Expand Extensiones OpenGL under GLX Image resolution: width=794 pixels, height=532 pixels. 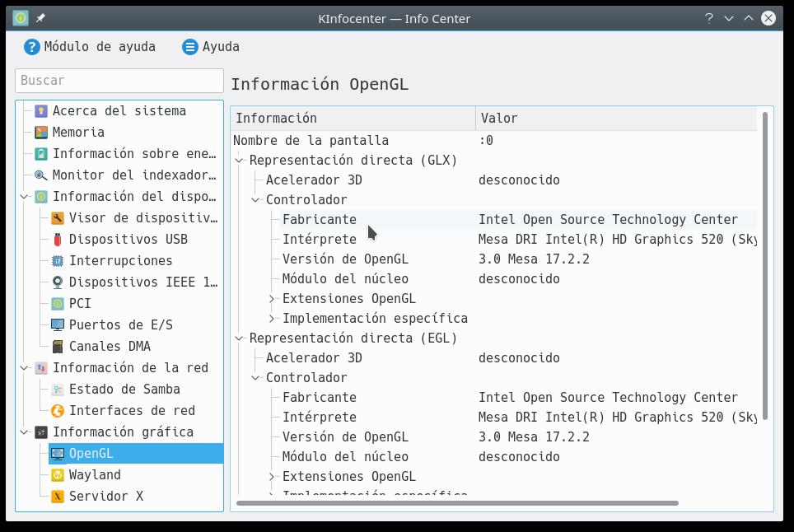coord(272,299)
